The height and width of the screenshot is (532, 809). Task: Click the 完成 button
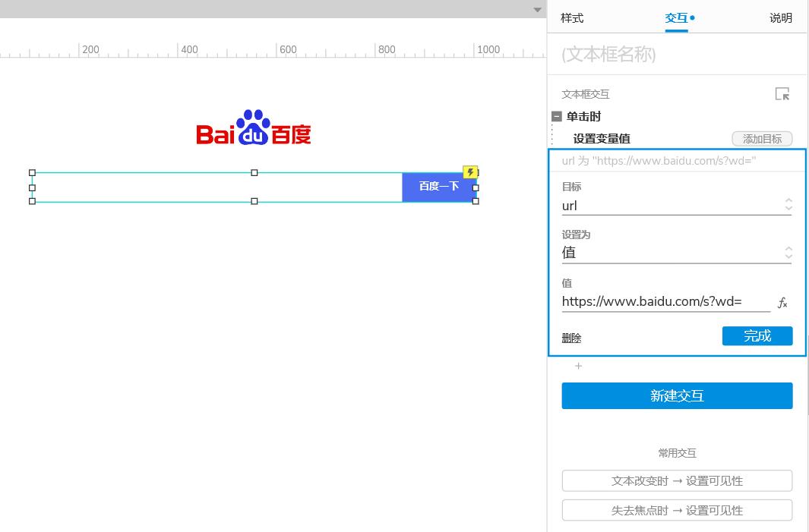[x=757, y=336]
